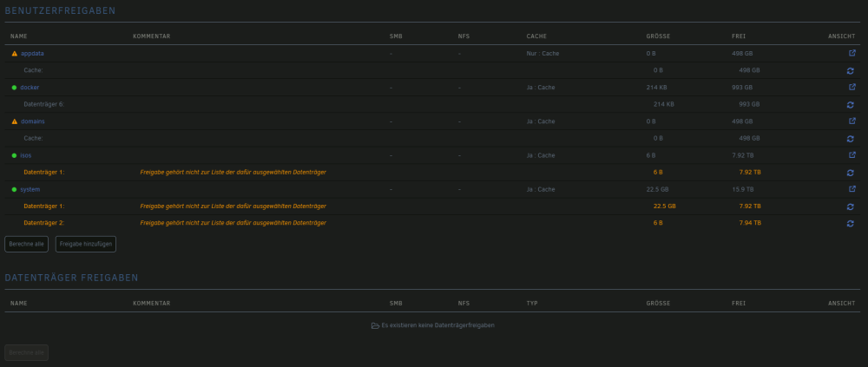
Task: Click the GRÖSSE column header in Benutzerfreigaben
Action: (658, 36)
